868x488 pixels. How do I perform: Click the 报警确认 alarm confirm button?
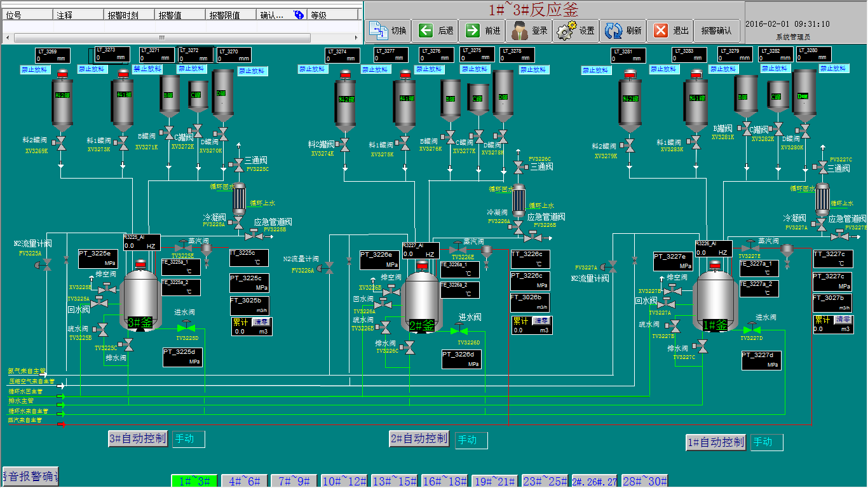pyautogui.click(x=716, y=30)
